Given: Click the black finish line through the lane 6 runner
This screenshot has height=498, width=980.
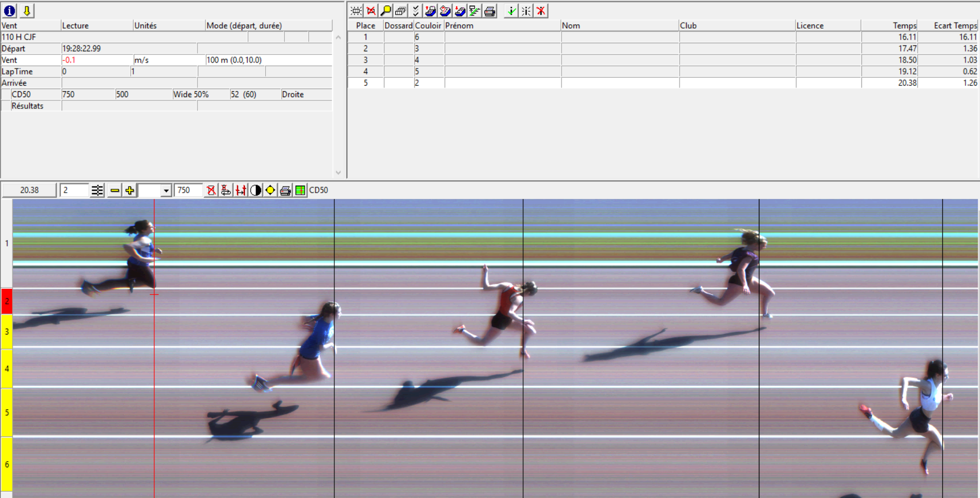Looking at the screenshot, I should click(943, 349).
